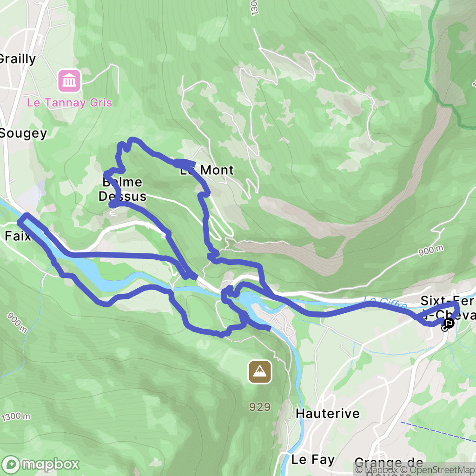476x476 pixels.
Task: Click the Mapbox copyright attribution text
Action: tap(377, 469)
